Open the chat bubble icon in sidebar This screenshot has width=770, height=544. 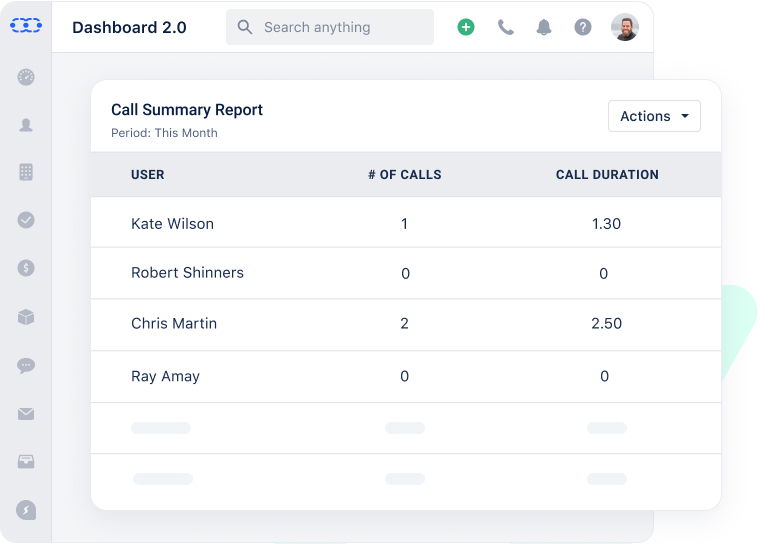(x=26, y=365)
